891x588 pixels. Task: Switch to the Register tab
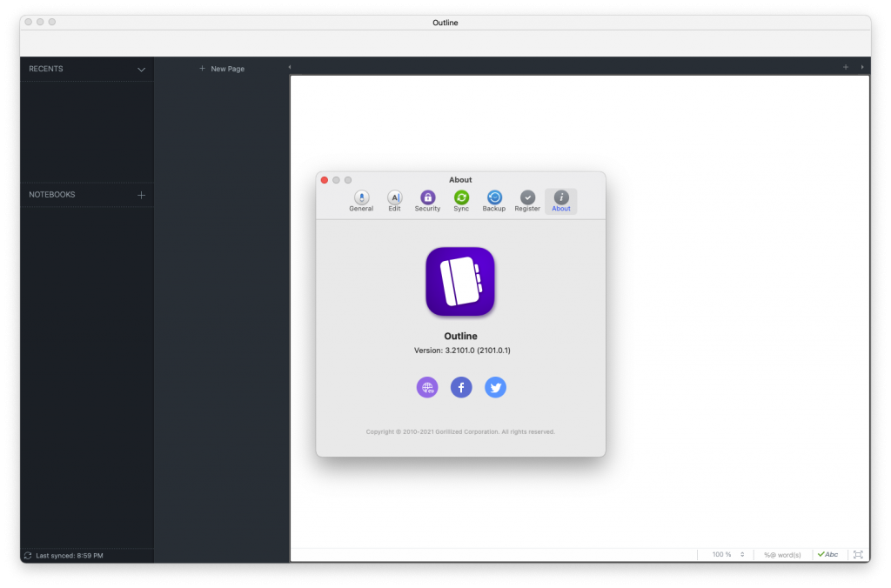[527, 201]
